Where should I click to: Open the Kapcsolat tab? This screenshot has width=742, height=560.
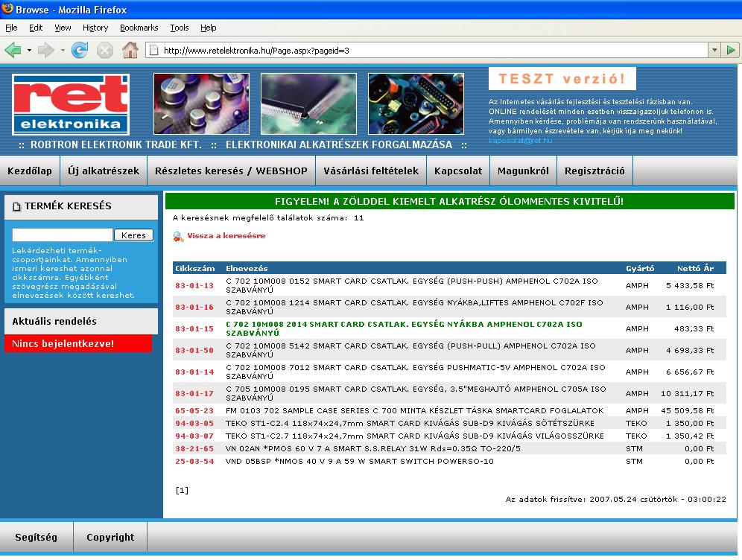pos(458,171)
